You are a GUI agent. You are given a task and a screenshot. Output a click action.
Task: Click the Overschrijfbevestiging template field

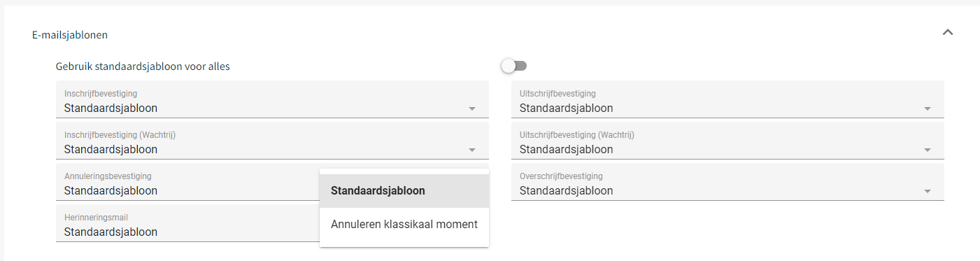point(727,182)
